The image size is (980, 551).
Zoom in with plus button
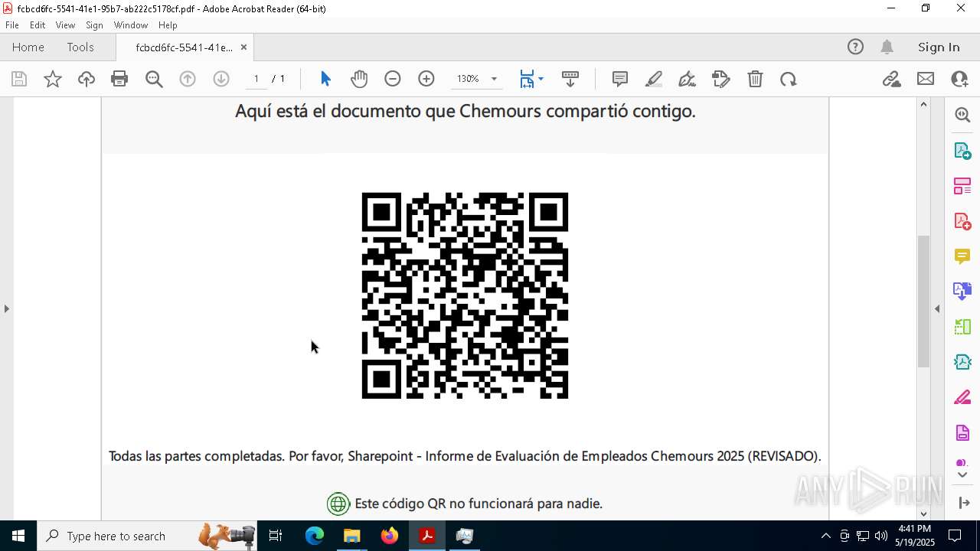tap(426, 79)
